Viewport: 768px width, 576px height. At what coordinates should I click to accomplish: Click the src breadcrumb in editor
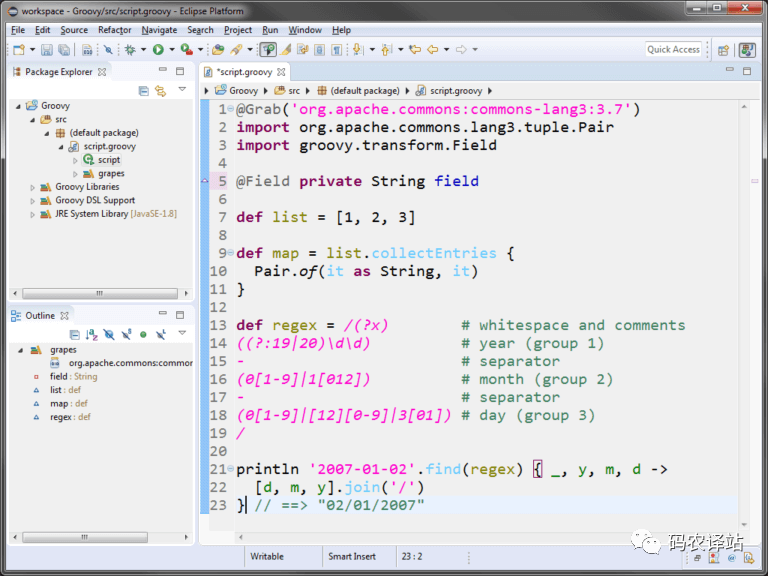[293, 91]
